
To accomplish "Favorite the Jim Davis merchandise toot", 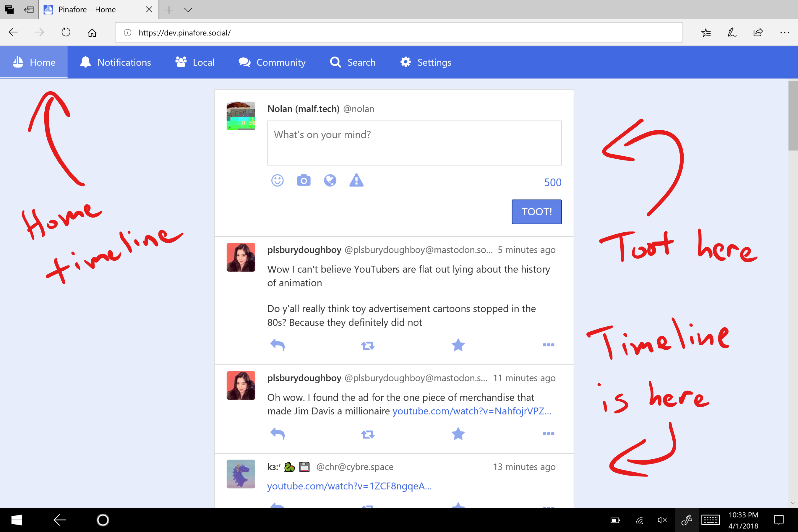I will point(458,434).
